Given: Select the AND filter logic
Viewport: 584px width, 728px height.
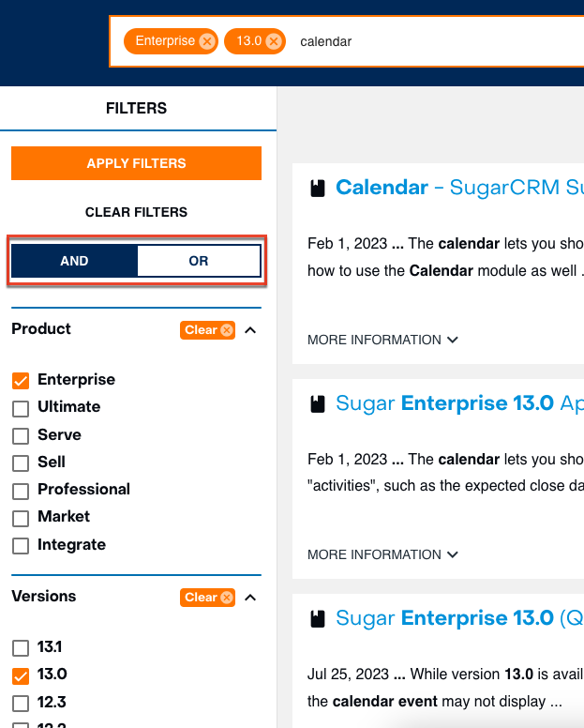Looking at the screenshot, I should pos(74,261).
